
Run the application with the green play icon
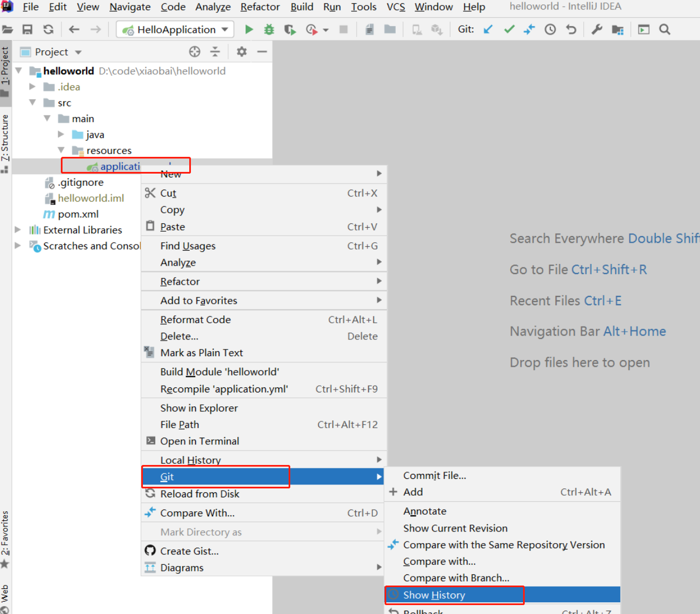[249, 30]
